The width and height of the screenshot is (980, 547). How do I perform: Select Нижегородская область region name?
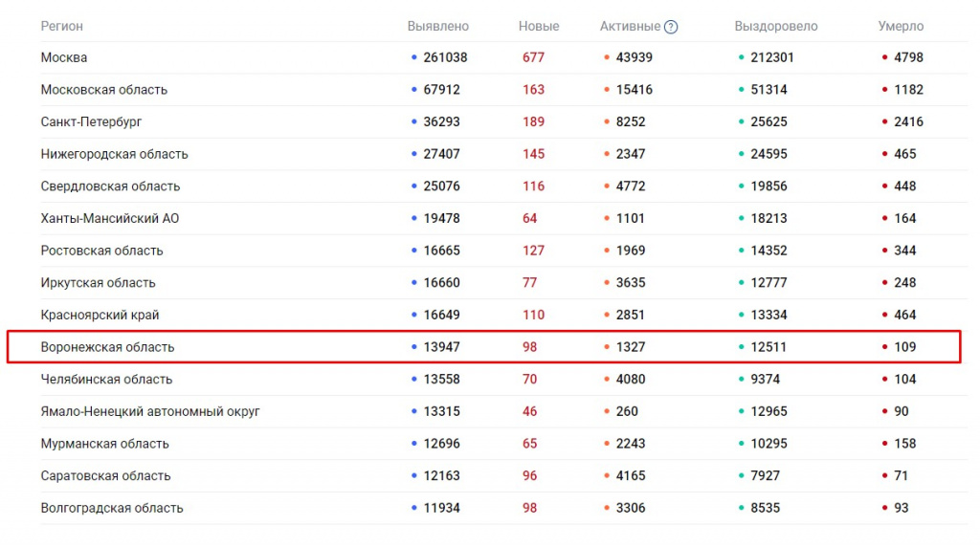tap(114, 154)
